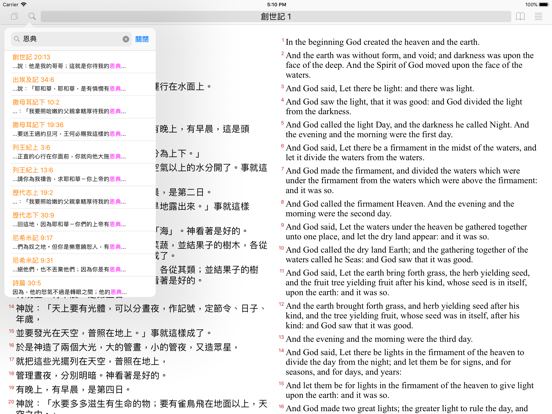Image resolution: width=552 pixels, height=414 pixels.
Task: Open search result 出埃及記 34:6
Action: click(x=80, y=84)
